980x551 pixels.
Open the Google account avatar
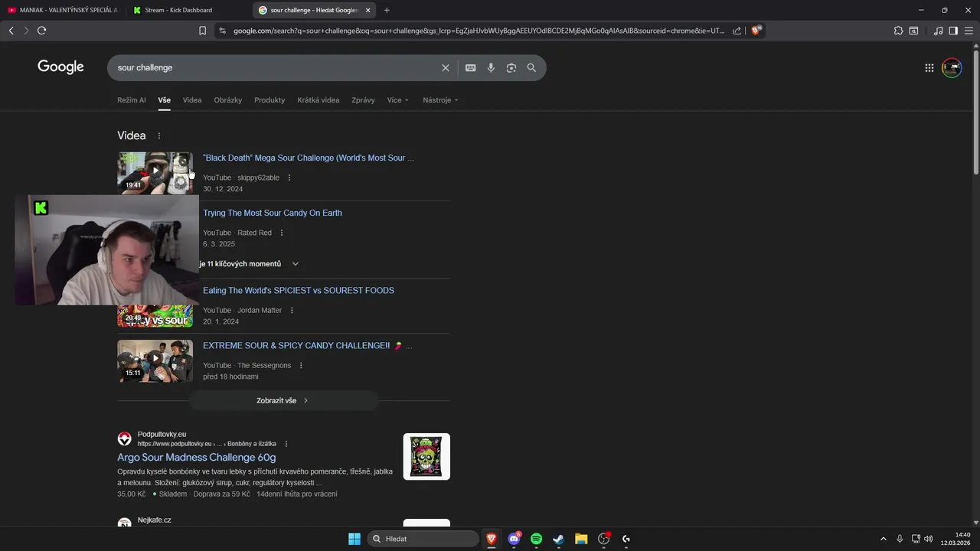952,67
